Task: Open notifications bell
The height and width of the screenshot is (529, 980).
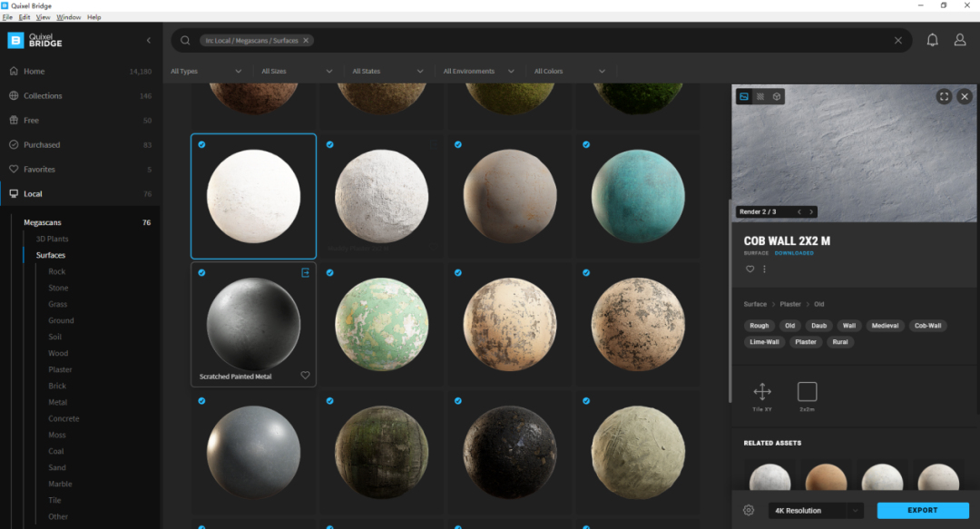Action: 932,40
